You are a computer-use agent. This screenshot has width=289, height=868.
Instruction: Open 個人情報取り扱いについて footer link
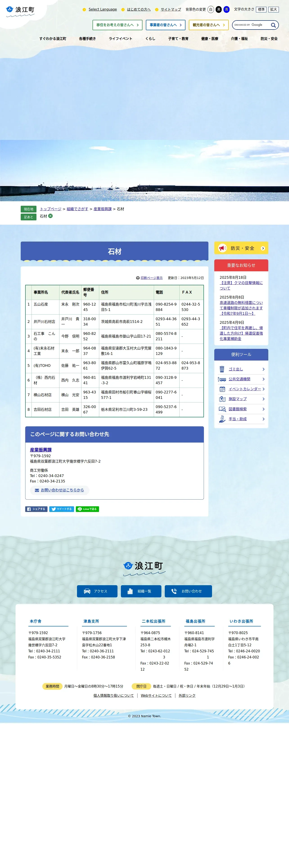[x=113, y=695]
